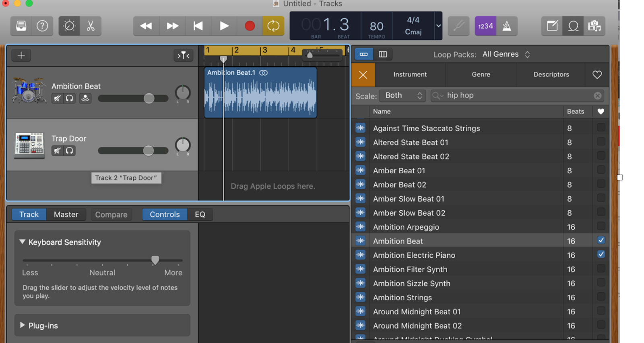
Task: Mute the Ambition Beat track
Action: 58,99
